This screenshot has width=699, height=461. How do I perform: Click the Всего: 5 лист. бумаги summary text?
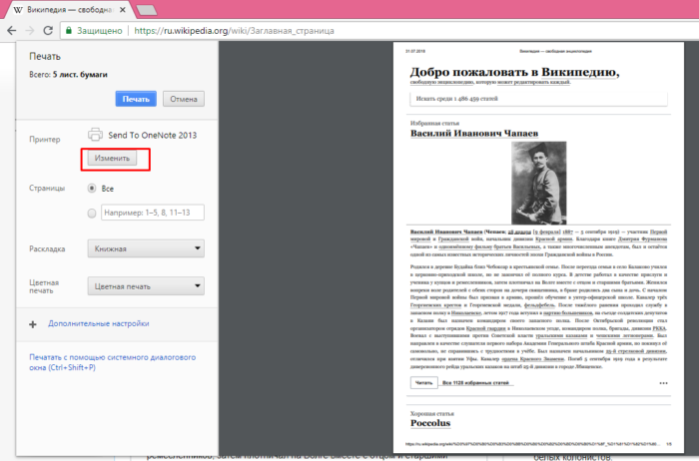click(x=68, y=74)
